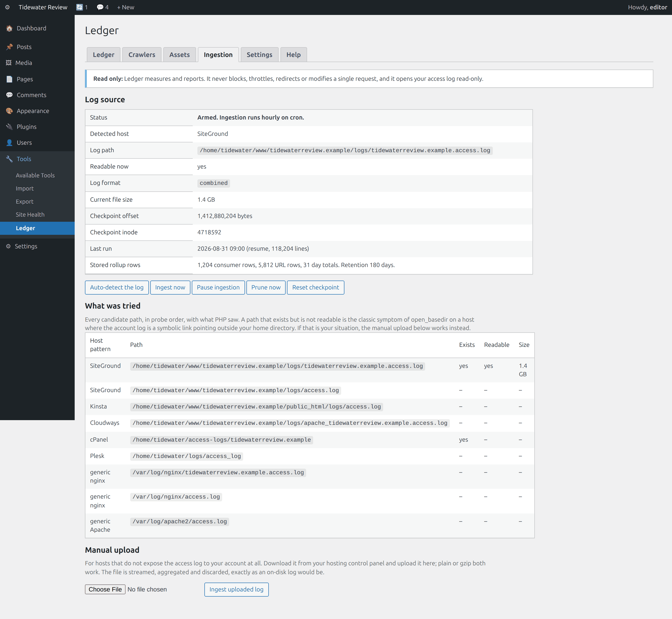Viewport: 672px width, 619px height.
Task: Click the Pages document icon
Action: (x=9, y=79)
